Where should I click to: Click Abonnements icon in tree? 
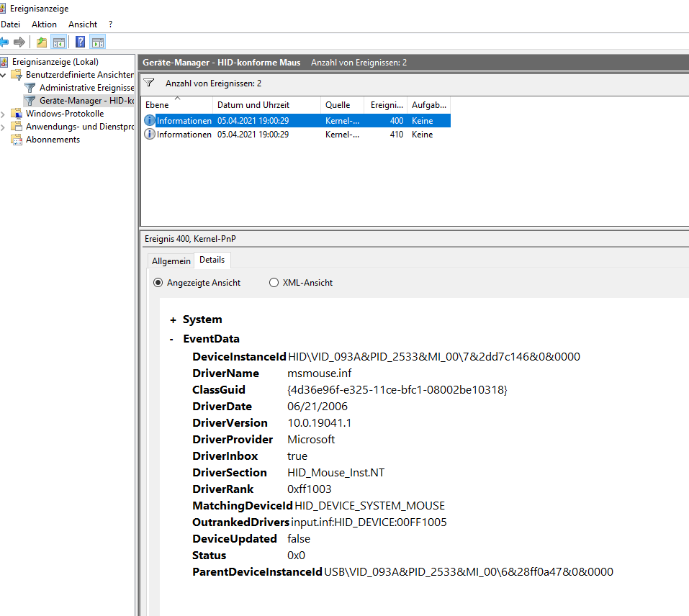(x=17, y=140)
